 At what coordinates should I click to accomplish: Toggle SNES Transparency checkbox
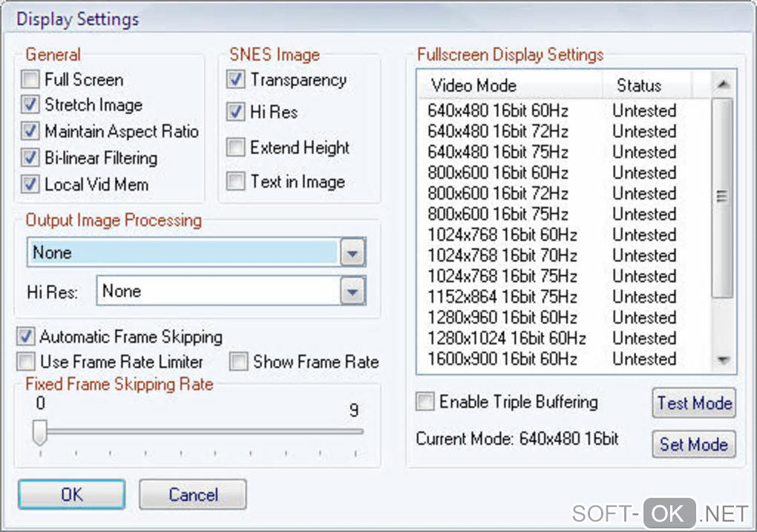click(236, 79)
